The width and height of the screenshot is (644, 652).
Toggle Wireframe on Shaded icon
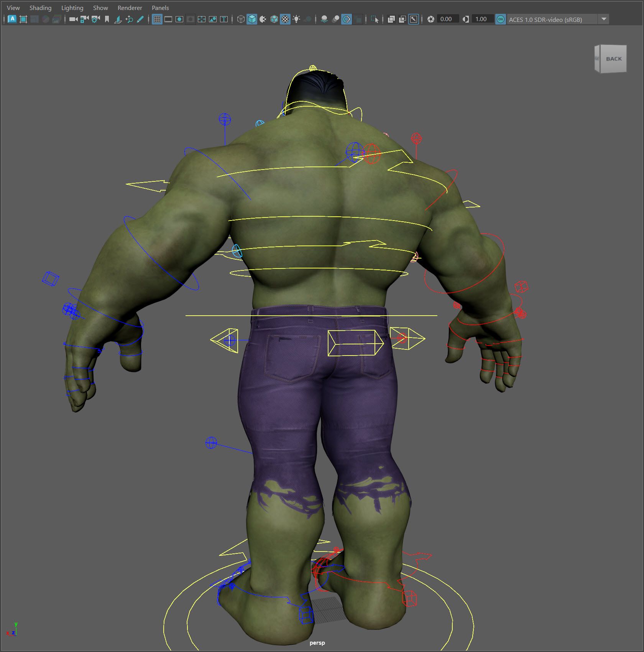coord(274,19)
